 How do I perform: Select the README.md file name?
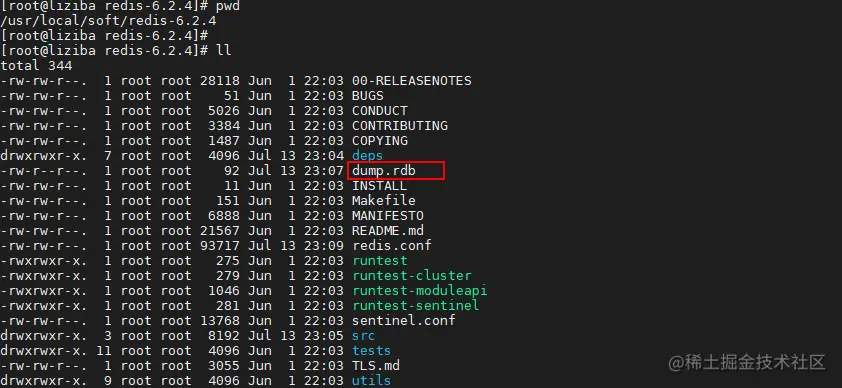click(x=388, y=231)
